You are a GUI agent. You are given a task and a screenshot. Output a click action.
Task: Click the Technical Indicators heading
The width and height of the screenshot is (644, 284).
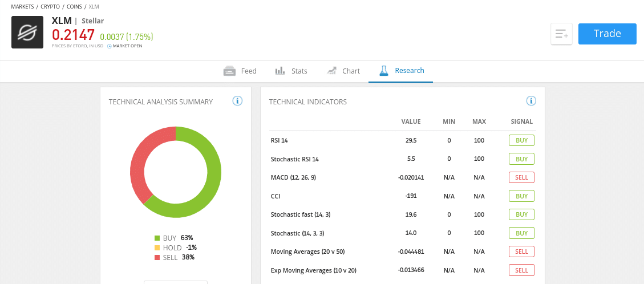(308, 102)
